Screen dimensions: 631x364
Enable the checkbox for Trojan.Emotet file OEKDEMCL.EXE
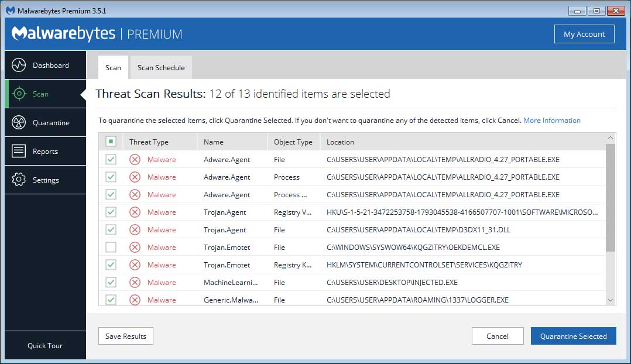[x=111, y=247]
